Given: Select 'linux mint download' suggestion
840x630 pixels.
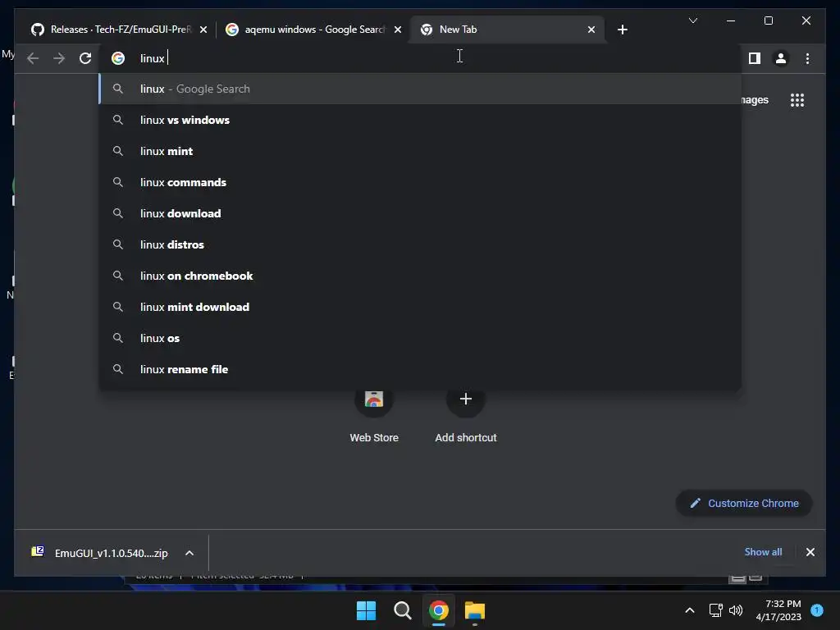Looking at the screenshot, I should (420, 307).
